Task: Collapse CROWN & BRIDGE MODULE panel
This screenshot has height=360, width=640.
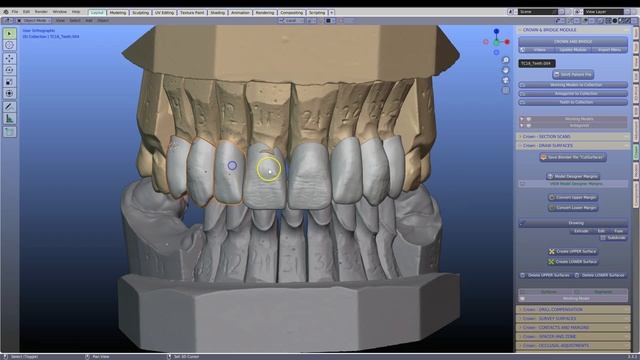Action: (x=573, y=30)
